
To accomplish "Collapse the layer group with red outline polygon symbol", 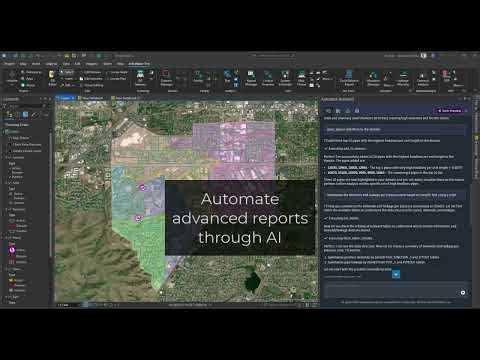I will 7,210.
